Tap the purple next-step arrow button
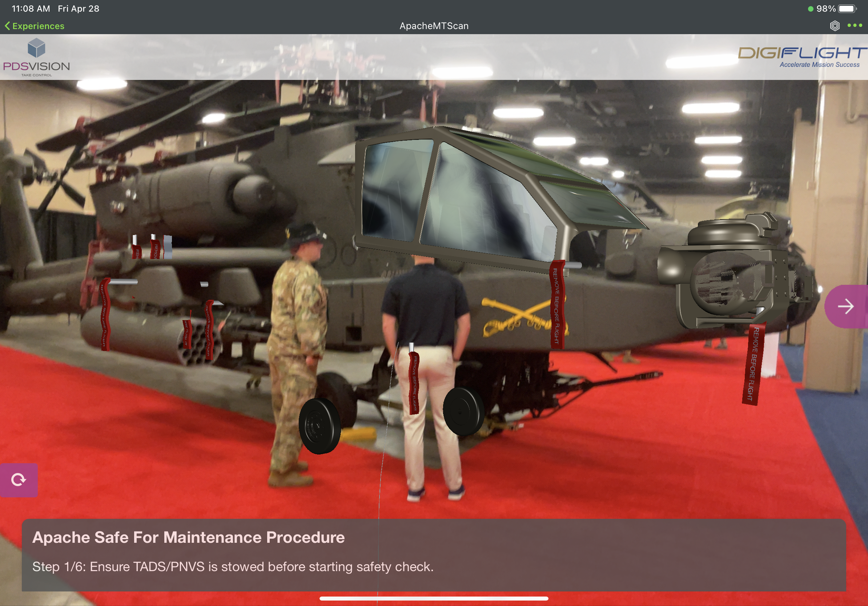 point(846,306)
